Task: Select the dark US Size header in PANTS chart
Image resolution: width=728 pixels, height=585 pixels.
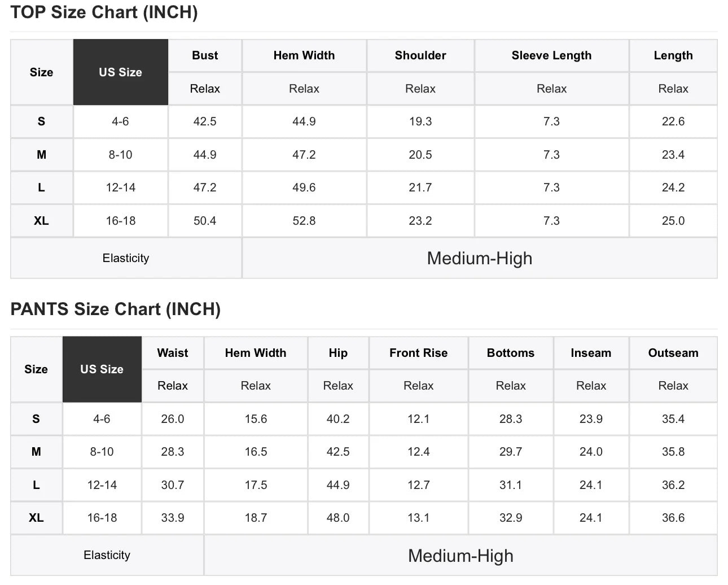Action: (x=102, y=369)
